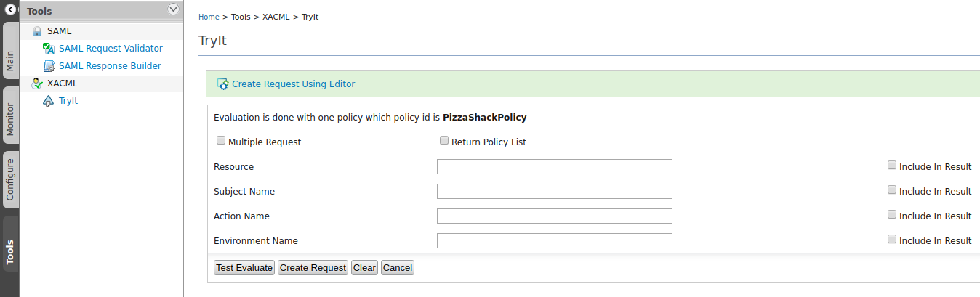The image size is (980, 297).
Task: Switch to the Main side tab
Action: 10,64
